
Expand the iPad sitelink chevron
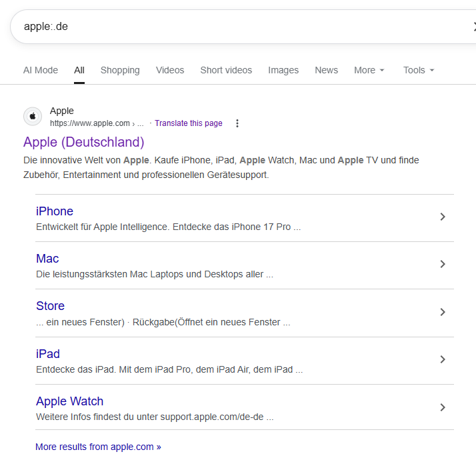tap(443, 359)
